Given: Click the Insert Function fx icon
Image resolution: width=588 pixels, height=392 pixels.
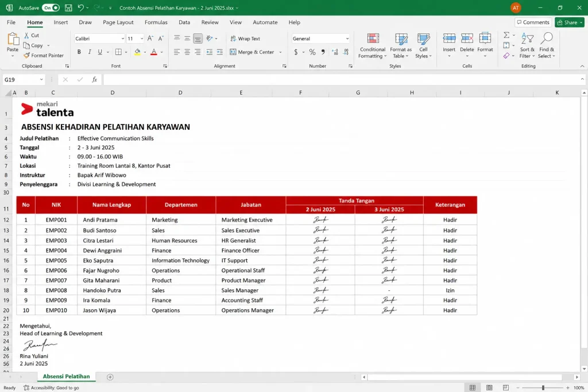Looking at the screenshot, I should click(95, 79).
